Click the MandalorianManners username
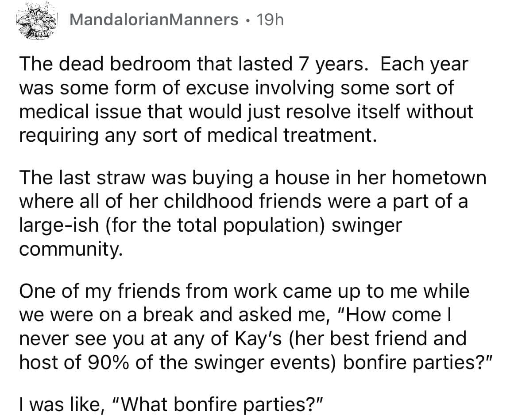 [x=153, y=19]
